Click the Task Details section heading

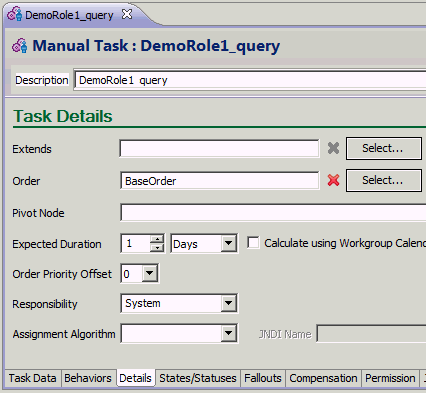pos(63,116)
